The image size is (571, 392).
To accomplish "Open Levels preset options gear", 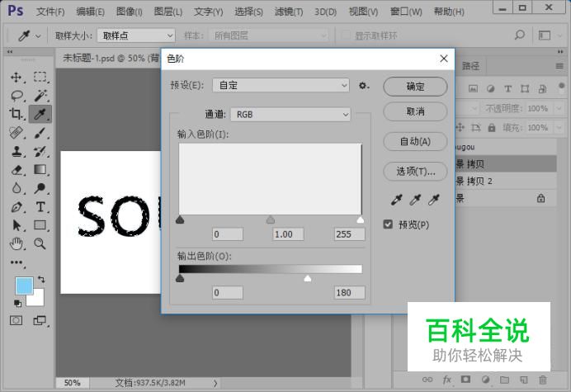I will pos(363,86).
